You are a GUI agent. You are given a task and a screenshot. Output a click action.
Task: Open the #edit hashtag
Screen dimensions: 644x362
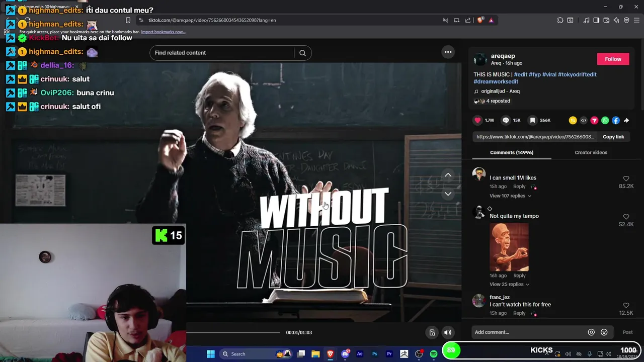tap(521, 74)
